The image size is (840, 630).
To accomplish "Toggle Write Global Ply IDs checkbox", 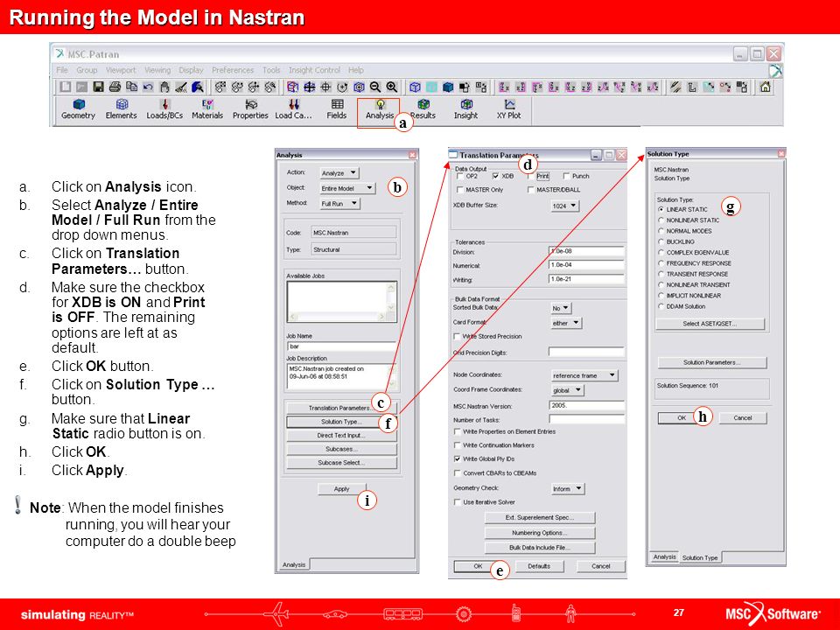I will point(457,459).
